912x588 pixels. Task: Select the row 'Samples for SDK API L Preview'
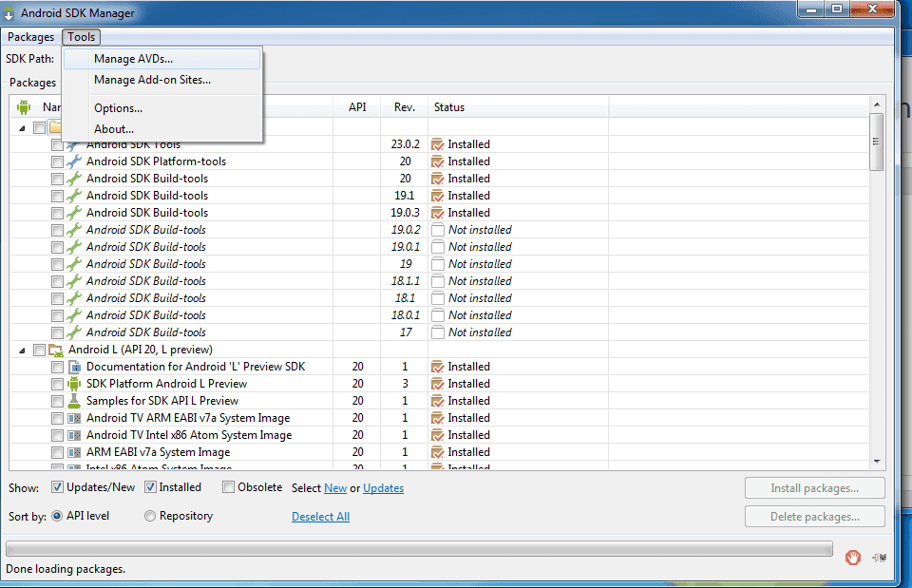tap(439, 401)
